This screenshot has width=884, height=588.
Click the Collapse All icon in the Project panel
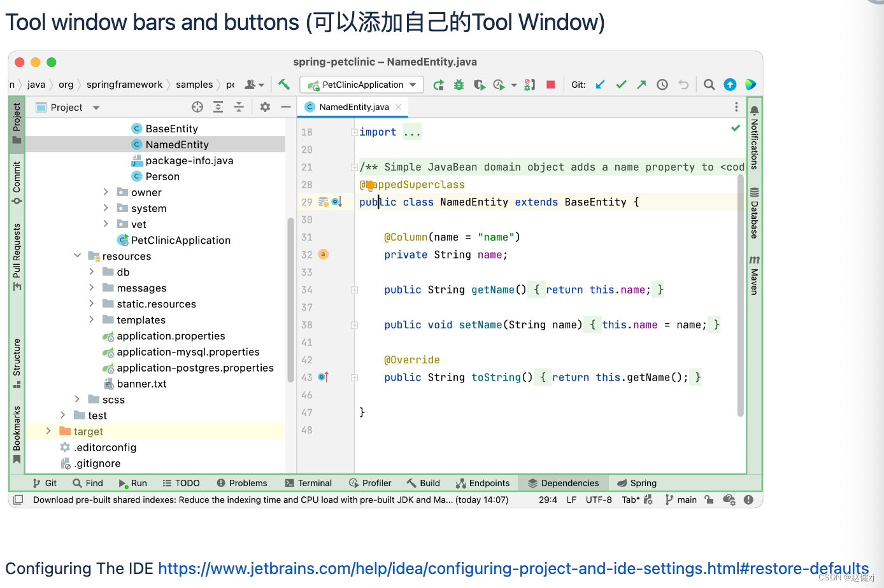(239, 107)
